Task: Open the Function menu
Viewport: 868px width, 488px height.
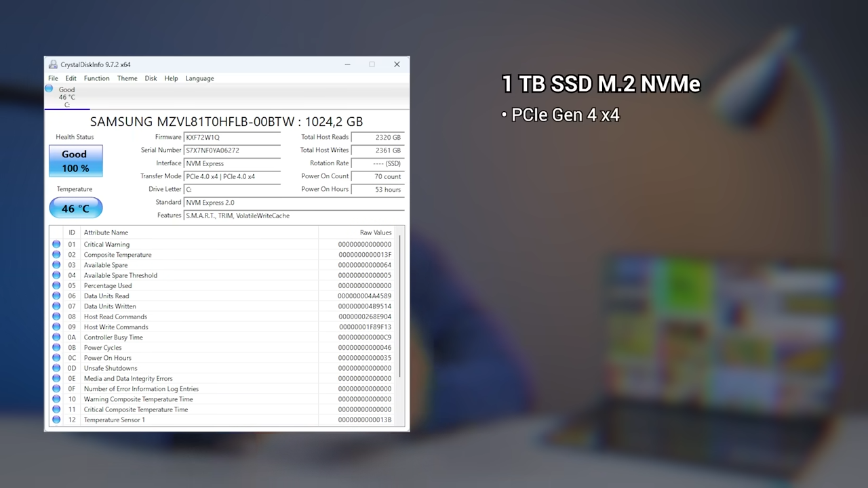Action: point(97,78)
